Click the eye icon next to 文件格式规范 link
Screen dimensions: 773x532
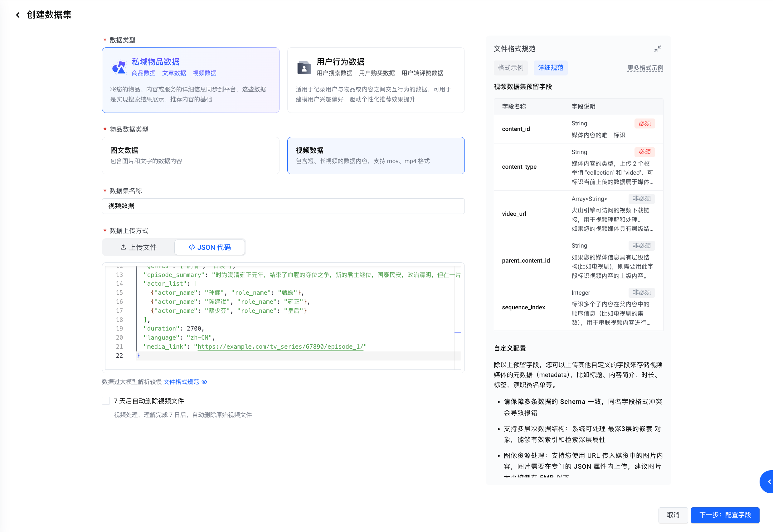tap(204, 382)
